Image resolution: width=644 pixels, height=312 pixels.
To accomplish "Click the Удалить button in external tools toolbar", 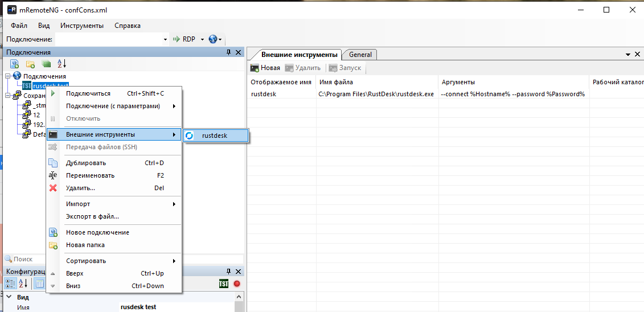I will [303, 68].
